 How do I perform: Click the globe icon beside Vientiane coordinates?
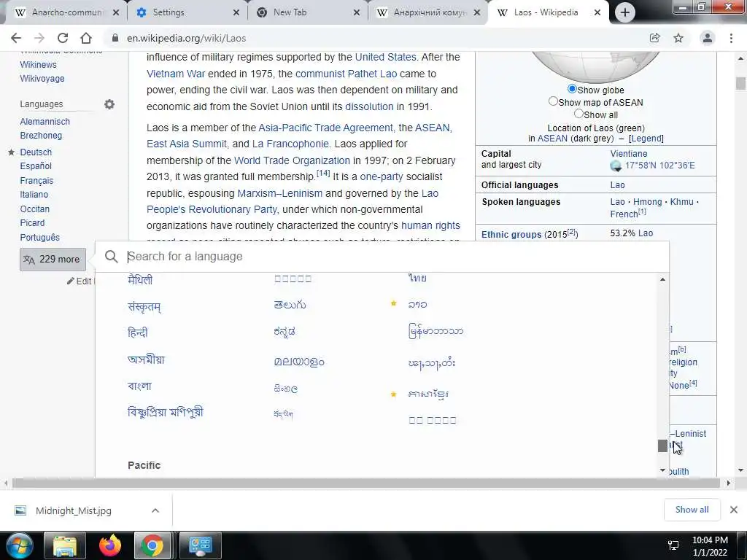[616, 166]
